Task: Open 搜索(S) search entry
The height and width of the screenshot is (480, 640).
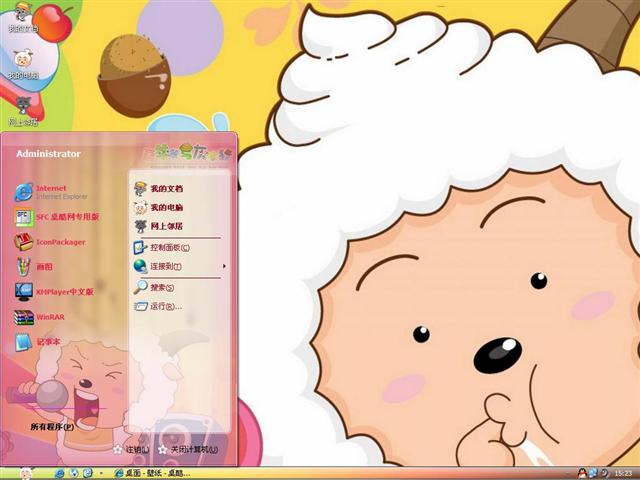Action: (x=154, y=287)
